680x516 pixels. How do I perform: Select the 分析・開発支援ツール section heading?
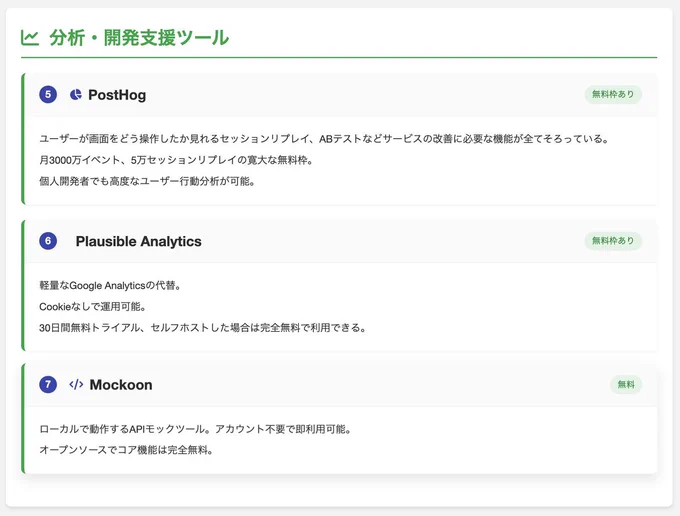[x=139, y=38]
